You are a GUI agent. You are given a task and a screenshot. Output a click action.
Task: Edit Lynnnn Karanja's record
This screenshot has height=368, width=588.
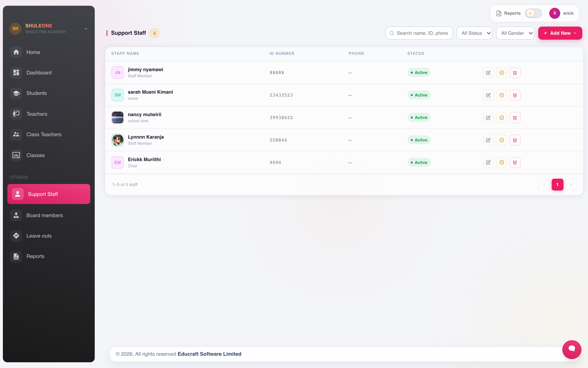(488, 140)
